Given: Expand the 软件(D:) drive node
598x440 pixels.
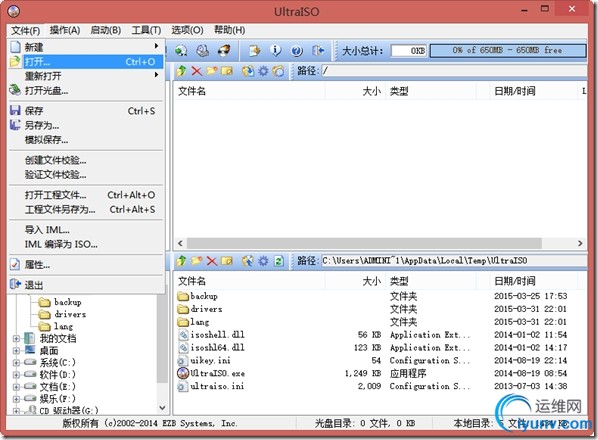Looking at the screenshot, I should 16,374.
